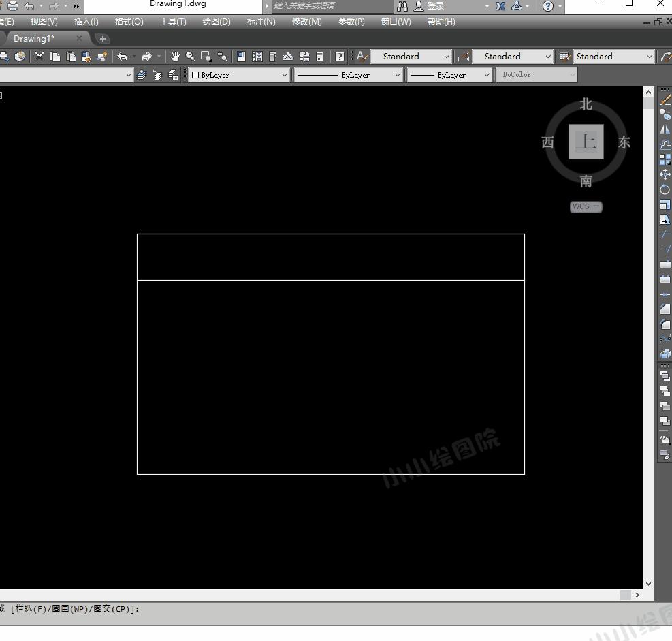Select the Move tool

[x=665, y=174]
